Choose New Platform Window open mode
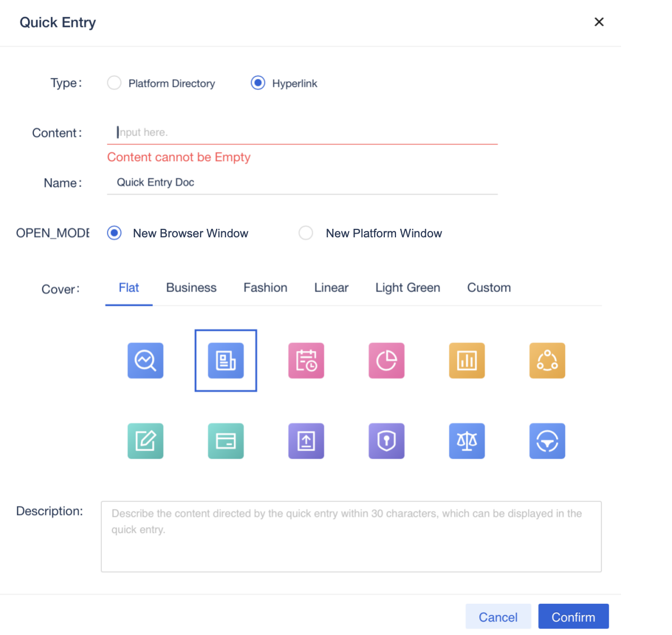Screen dimensions: 672x635 [306, 233]
